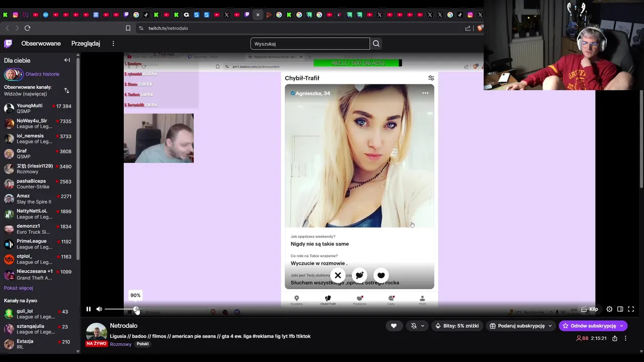Mute the player volume
The width and height of the screenshot is (644, 362).
point(99,309)
